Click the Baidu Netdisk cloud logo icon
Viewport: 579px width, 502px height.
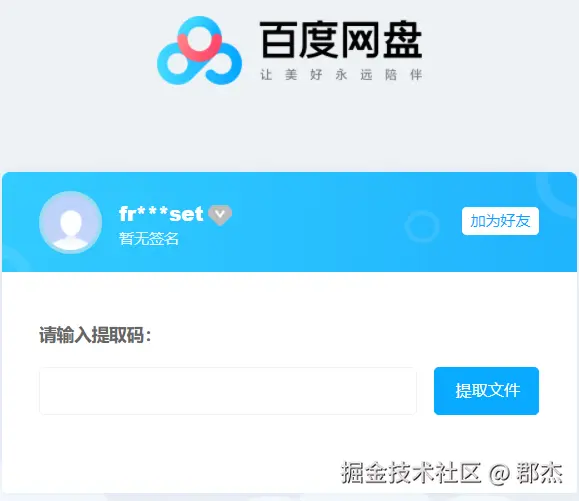[x=199, y=50]
